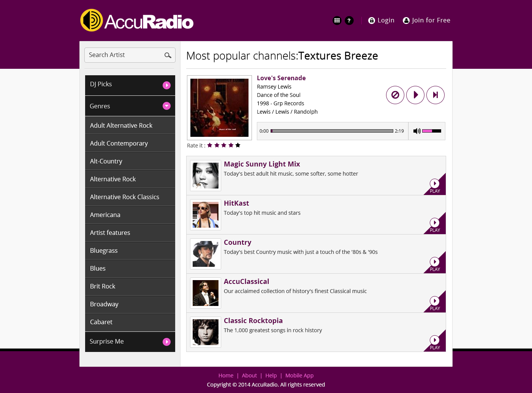Open Surprise Me using its arrow

pos(167,342)
